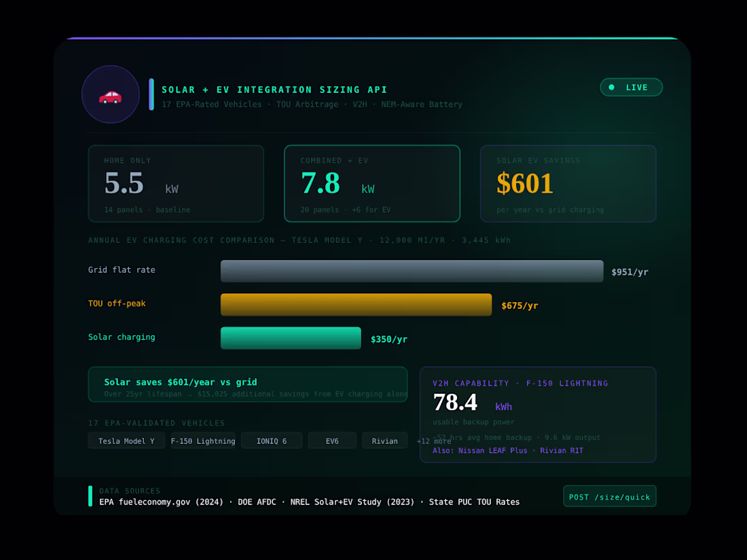The width and height of the screenshot is (747, 560).
Task: Click the 17 EPA-Validated Vehicles heading
Action: click(156, 423)
